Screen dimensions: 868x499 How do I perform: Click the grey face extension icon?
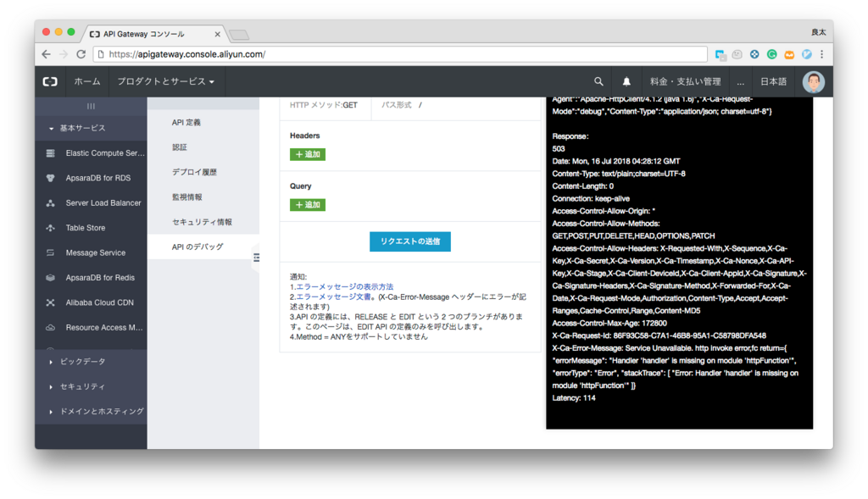737,54
